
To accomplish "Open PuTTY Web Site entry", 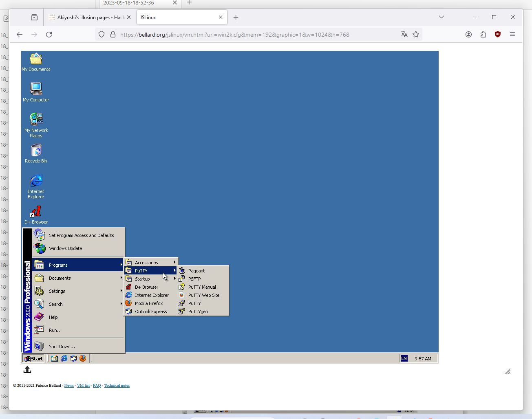I will pyautogui.click(x=203, y=295).
